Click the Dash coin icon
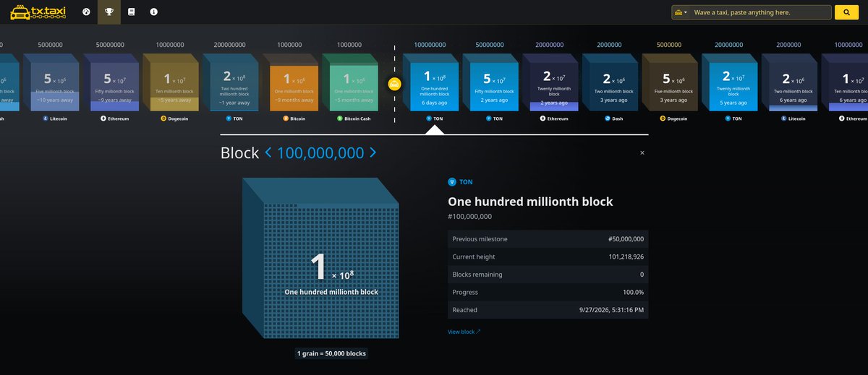 coord(608,118)
